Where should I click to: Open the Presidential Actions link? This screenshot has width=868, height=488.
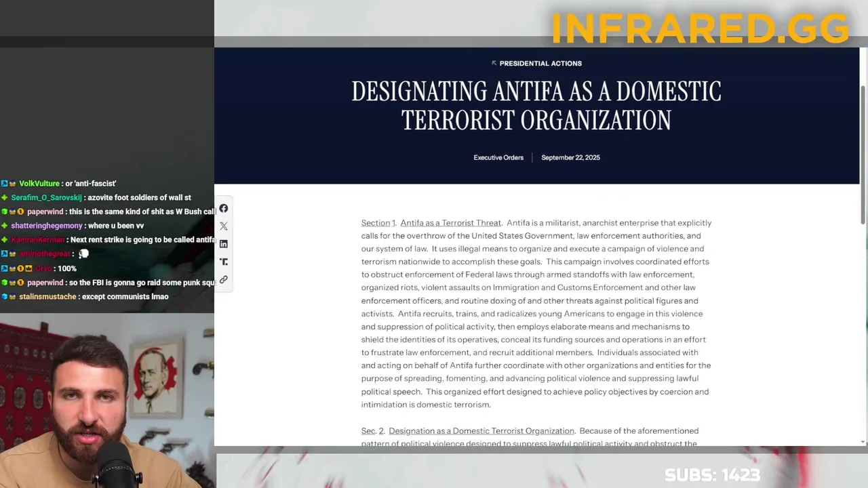click(x=540, y=63)
